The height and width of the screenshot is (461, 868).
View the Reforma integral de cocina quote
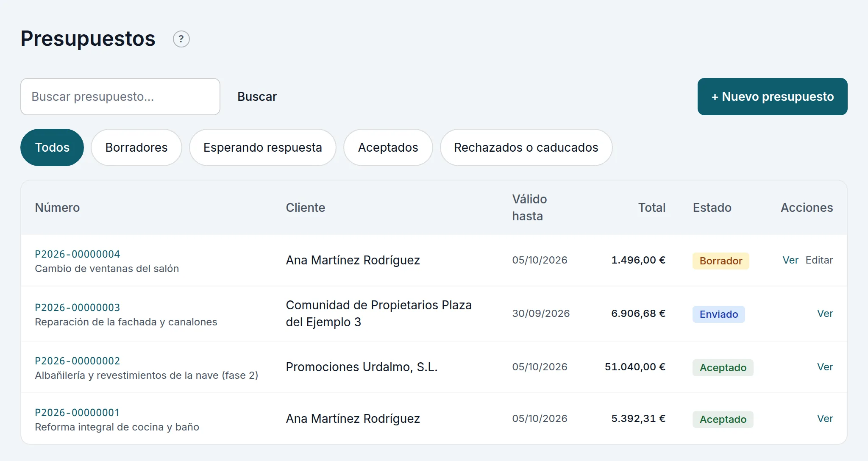825,419
